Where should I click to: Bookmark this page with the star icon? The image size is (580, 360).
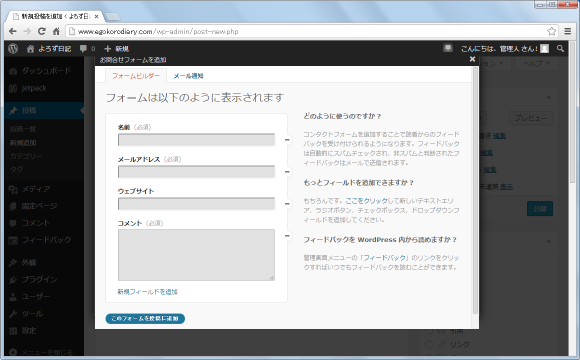coord(552,31)
